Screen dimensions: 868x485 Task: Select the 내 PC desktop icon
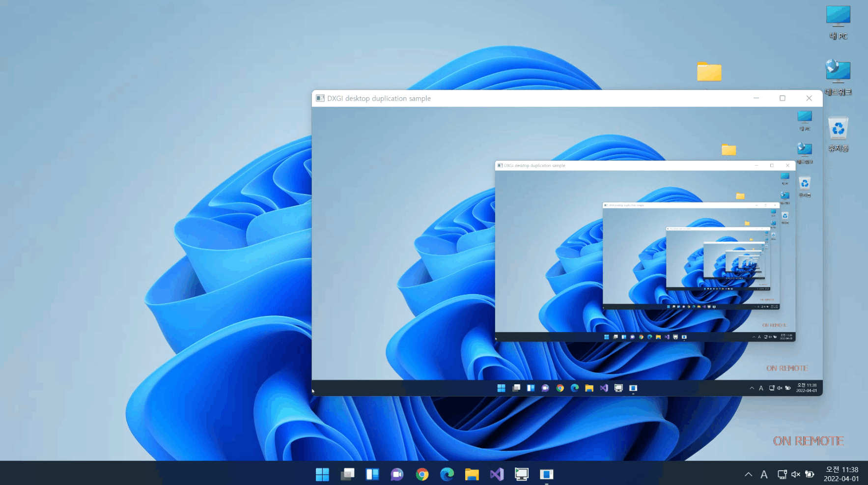[838, 23]
